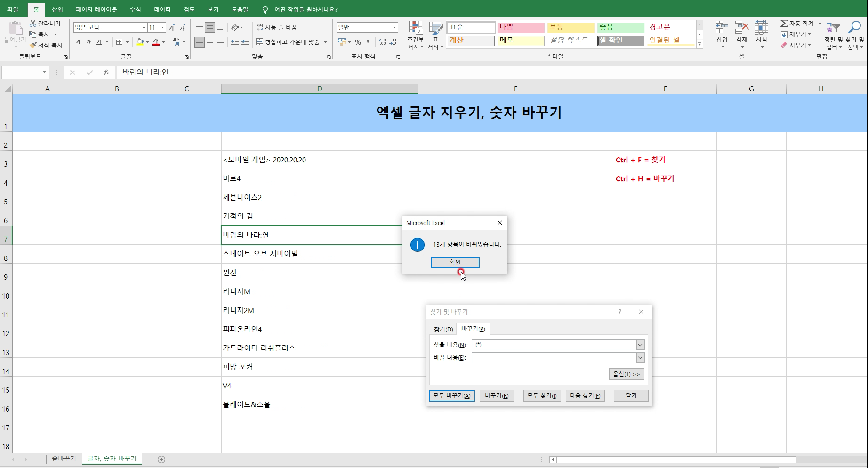Click the 바꿀 내용 input field
Viewport: 868px width, 468px height.
point(554,358)
